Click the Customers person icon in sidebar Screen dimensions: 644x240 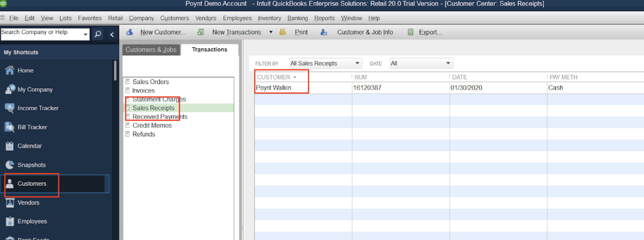(10, 183)
